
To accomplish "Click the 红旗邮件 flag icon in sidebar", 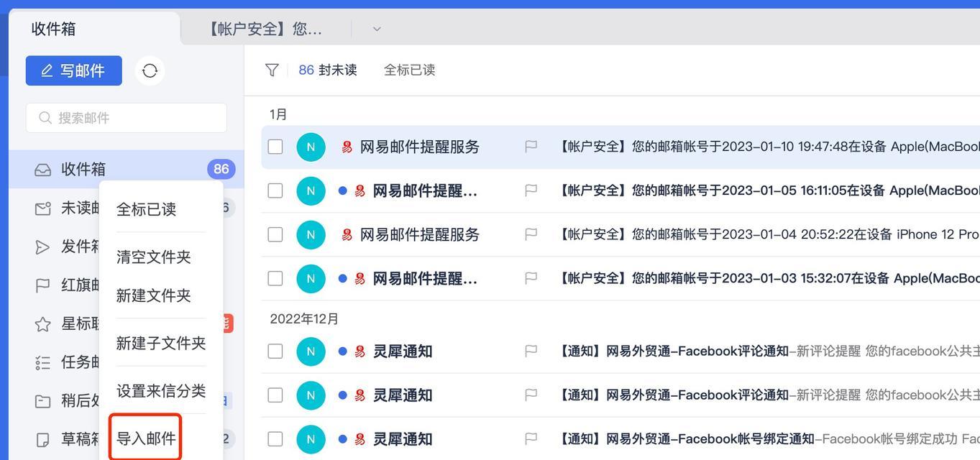I will click(x=42, y=285).
